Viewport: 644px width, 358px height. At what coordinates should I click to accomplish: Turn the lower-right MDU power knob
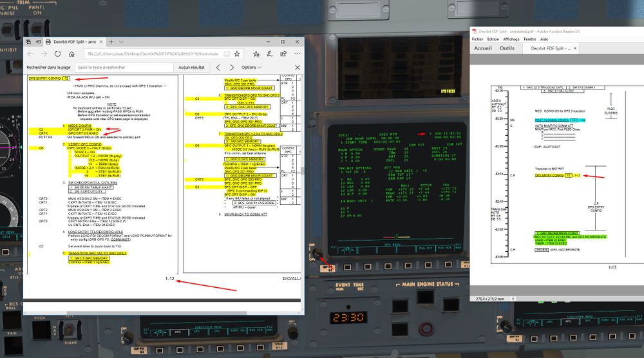(506, 327)
